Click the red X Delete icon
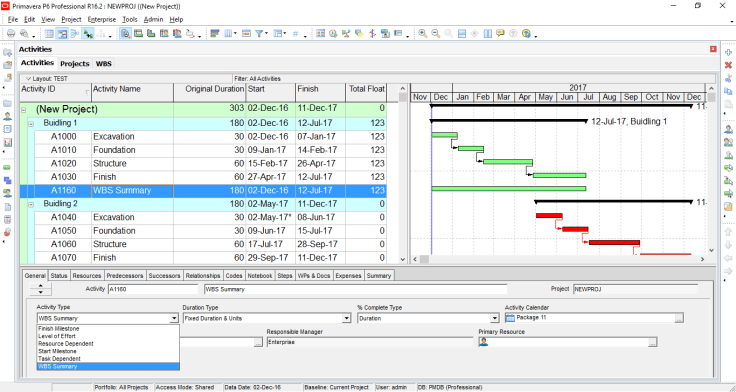Viewport: 736px width, 392px height. (x=728, y=65)
